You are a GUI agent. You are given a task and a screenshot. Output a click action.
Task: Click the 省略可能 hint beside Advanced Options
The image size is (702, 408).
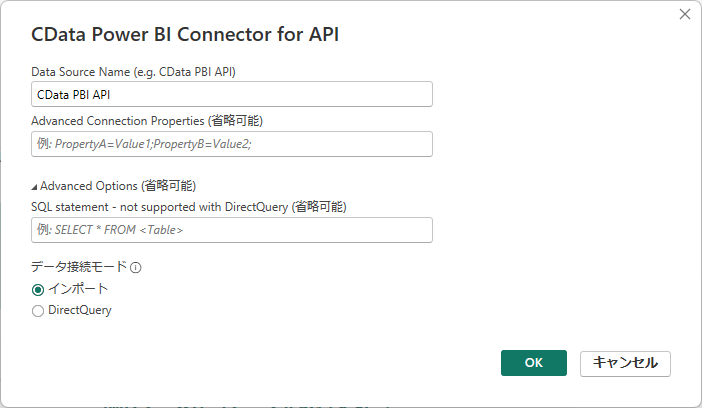click(168, 186)
